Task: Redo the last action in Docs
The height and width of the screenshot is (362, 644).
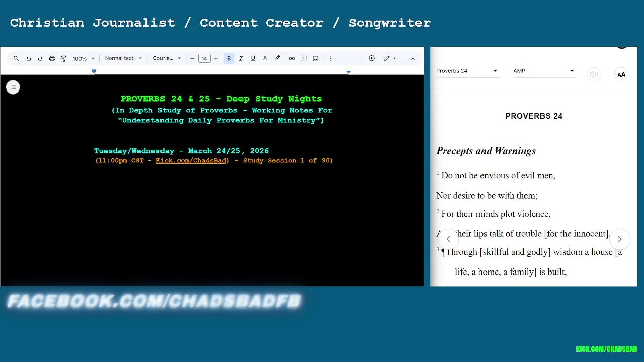Action: point(40,58)
